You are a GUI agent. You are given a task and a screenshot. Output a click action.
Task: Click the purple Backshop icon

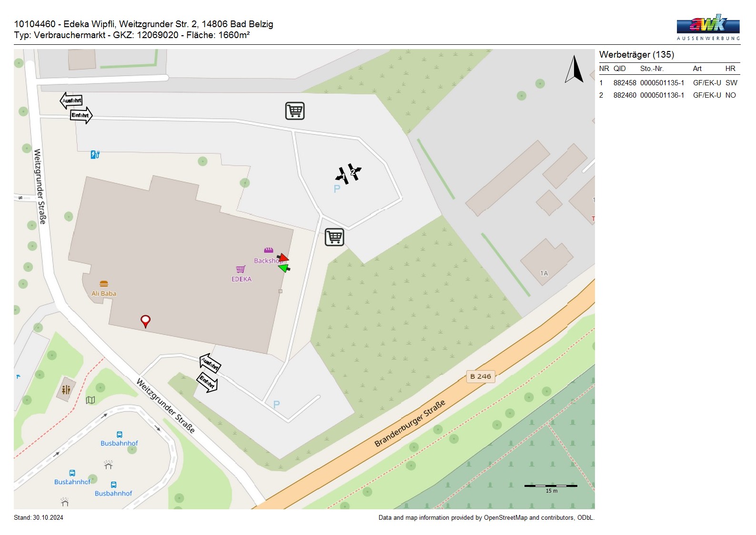[x=269, y=250]
